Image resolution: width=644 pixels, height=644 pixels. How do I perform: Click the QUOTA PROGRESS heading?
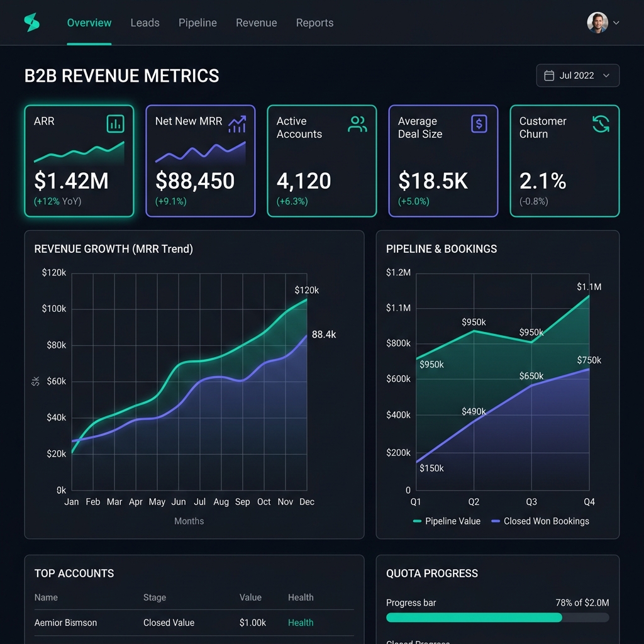(432, 574)
